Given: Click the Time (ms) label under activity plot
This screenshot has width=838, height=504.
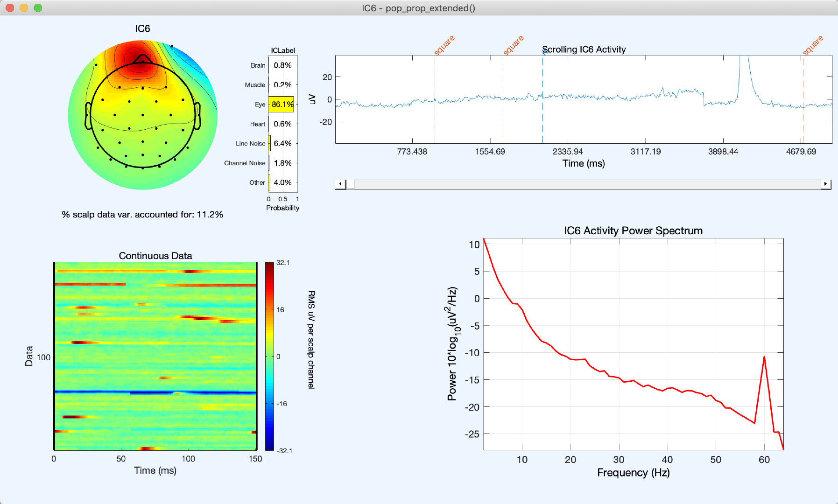Looking at the screenshot, I should click(x=584, y=163).
